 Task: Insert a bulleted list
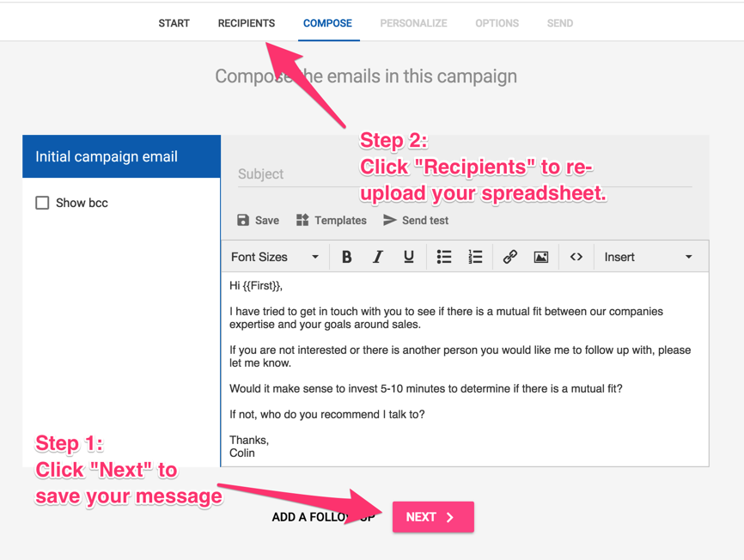444,256
